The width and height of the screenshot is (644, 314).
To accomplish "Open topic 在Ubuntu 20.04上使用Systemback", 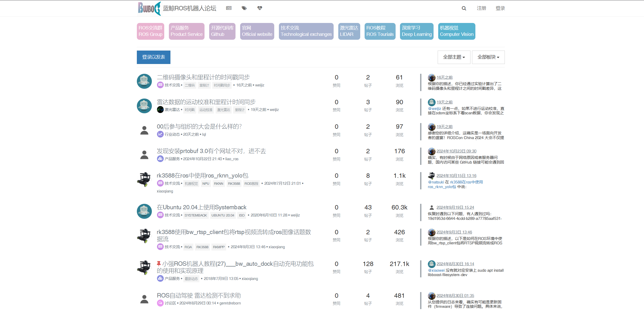I will [201, 207].
